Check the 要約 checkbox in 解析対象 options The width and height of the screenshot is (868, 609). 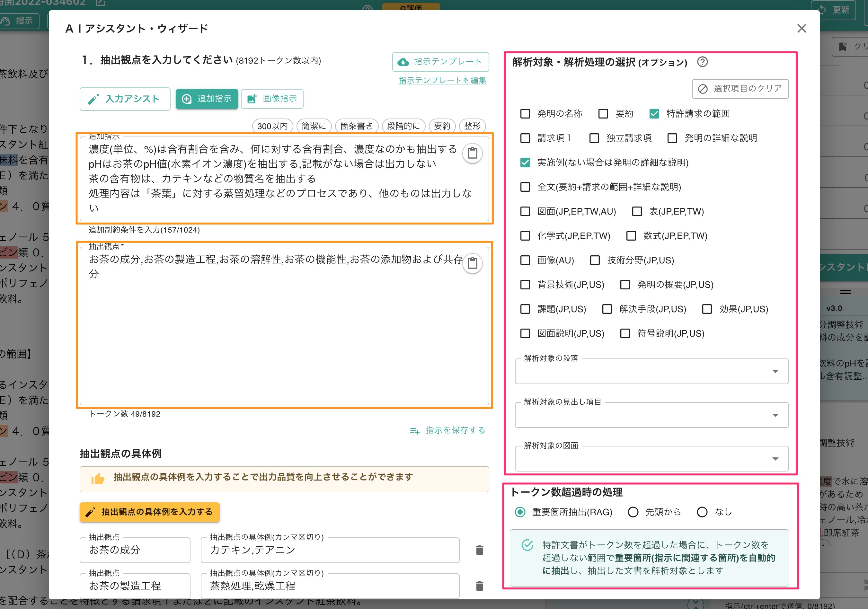tap(603, 114)
